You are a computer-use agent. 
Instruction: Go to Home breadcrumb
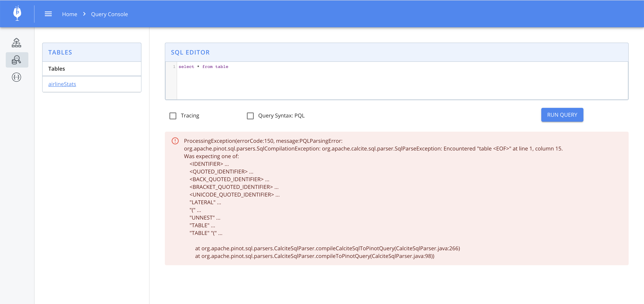70,14
